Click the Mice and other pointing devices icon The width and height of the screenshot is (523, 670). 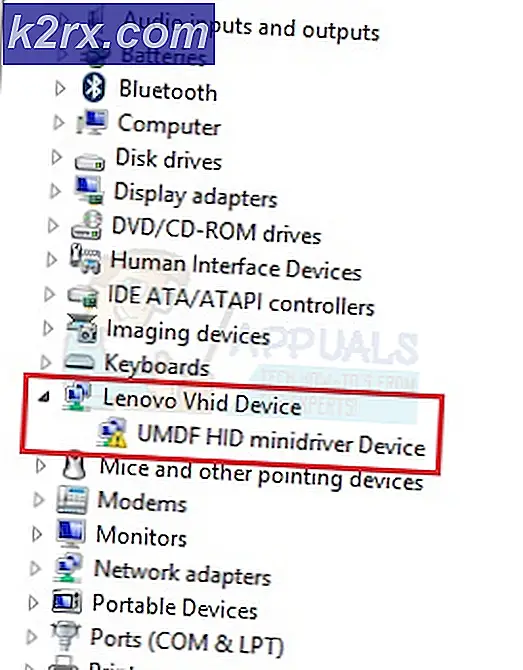click(74, 465)
